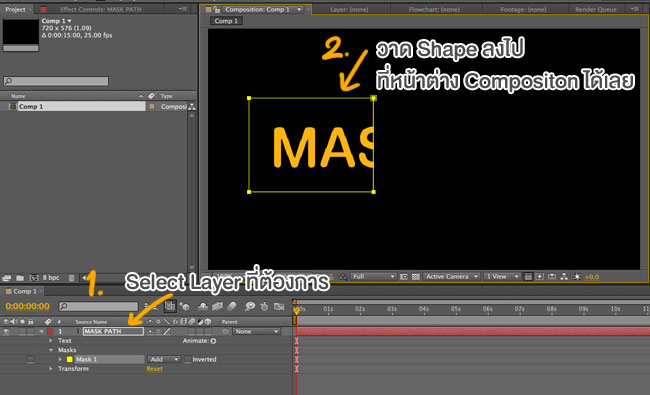The height and width of the screenshot is (395, 650).
Task: Switch to the Render Queue tab
Action: pyautogui.click(x=595, y=9)
